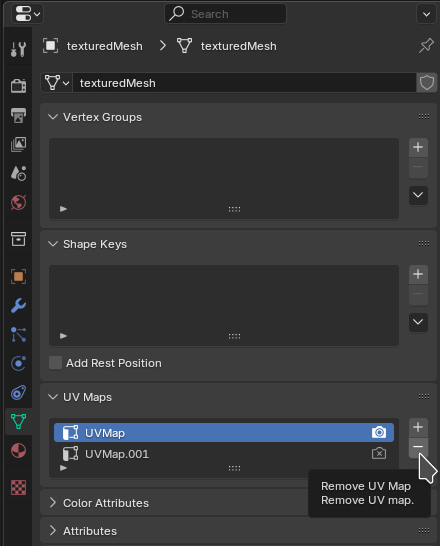Screen dimensions: 440x546
Task: Open the Output properties tab
Action: click(x=18, y=115)
